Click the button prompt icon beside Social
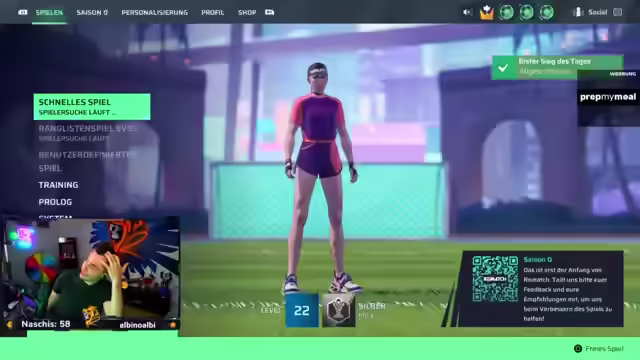Screen dimensions: 640x360 tap(618, 12)
